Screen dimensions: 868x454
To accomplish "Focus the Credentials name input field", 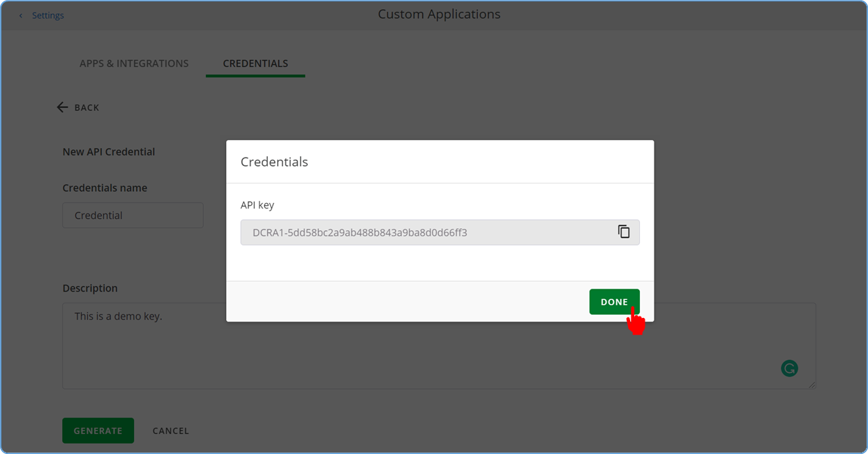I will 133,215.
